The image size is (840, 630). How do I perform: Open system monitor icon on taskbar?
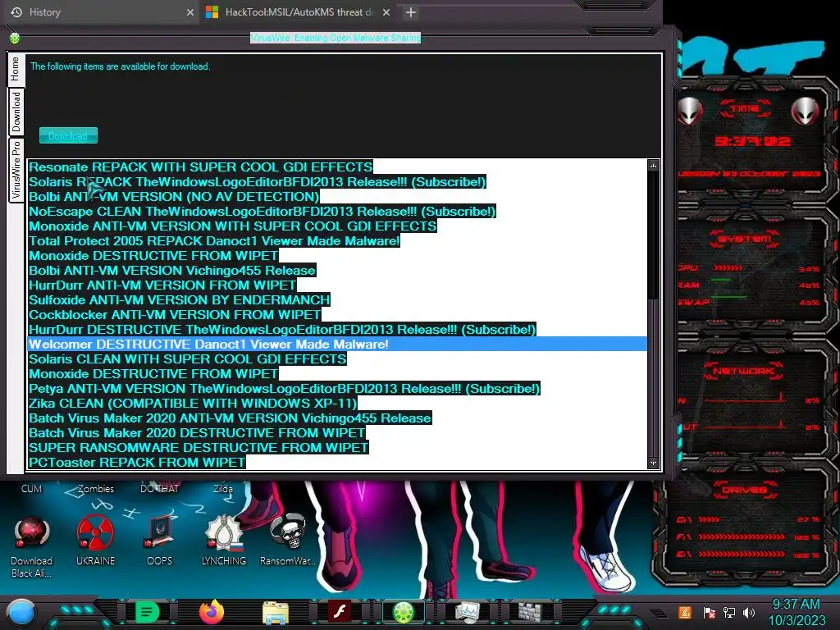pyautogui.click(x=468, y=612)
